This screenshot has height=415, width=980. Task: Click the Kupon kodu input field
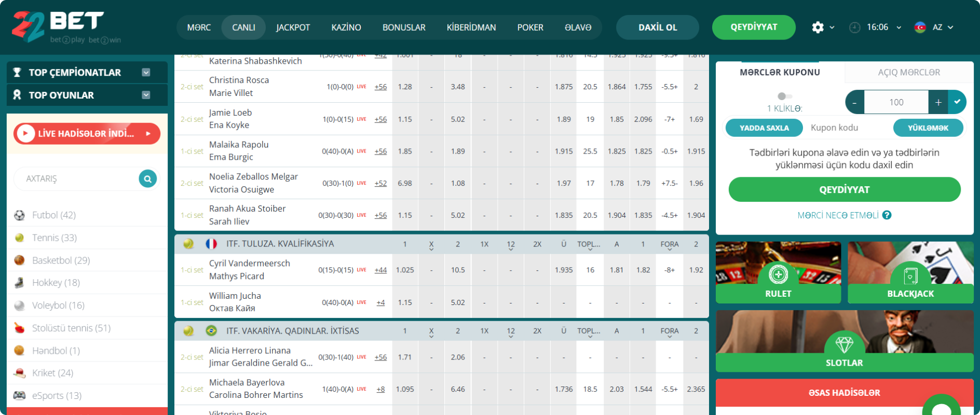tap(848, 128)
